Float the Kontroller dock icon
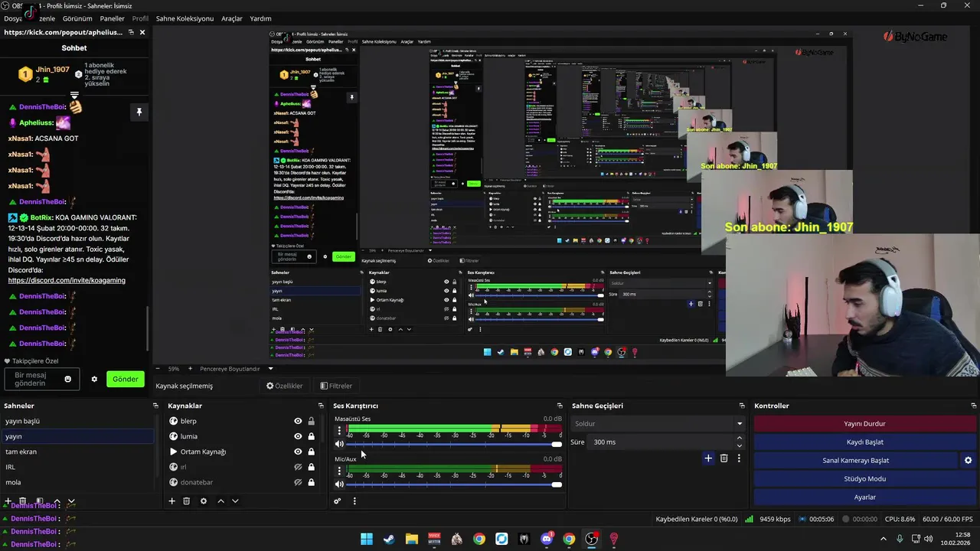This screenshot has width=980, height=551. click(x=973, y=406)
